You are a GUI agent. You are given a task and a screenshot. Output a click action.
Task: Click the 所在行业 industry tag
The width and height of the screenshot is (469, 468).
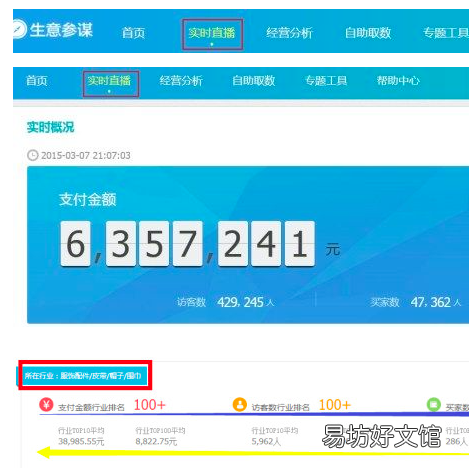[x=83, y=376]
